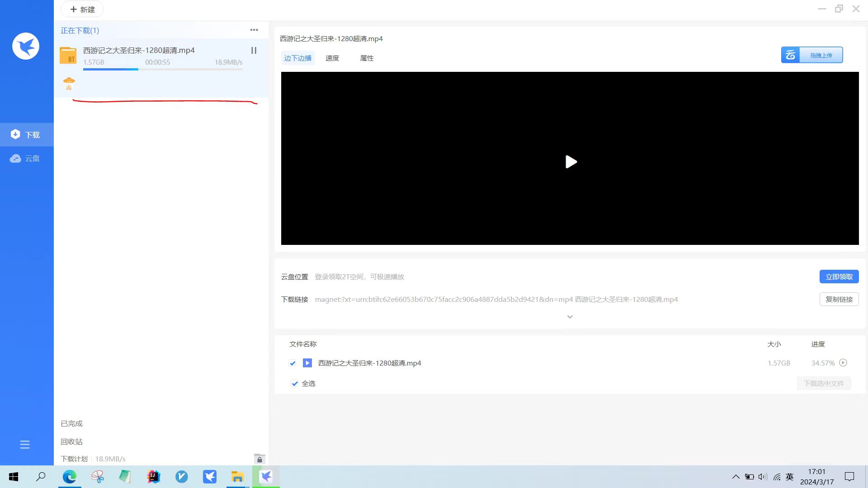Toggle checkbox for 西游记之大圣归来-1280超清.mp4 file
The width and height of the screenshot is (868, 488).
pyautogui.click(x=292, y=363)
